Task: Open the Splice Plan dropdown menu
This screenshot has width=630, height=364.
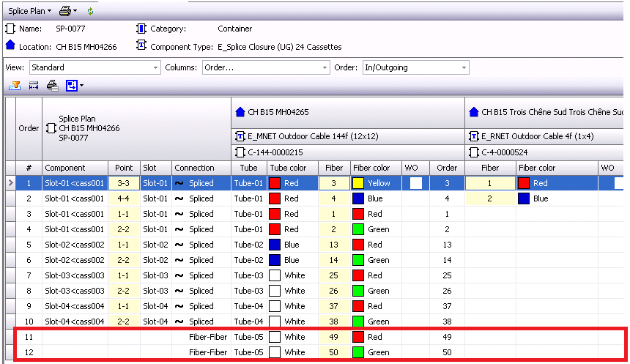Action: [29, 11]
